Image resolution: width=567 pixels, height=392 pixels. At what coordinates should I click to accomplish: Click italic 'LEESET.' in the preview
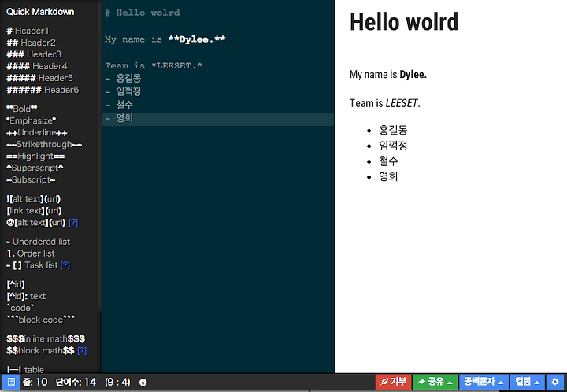(402, 103)
